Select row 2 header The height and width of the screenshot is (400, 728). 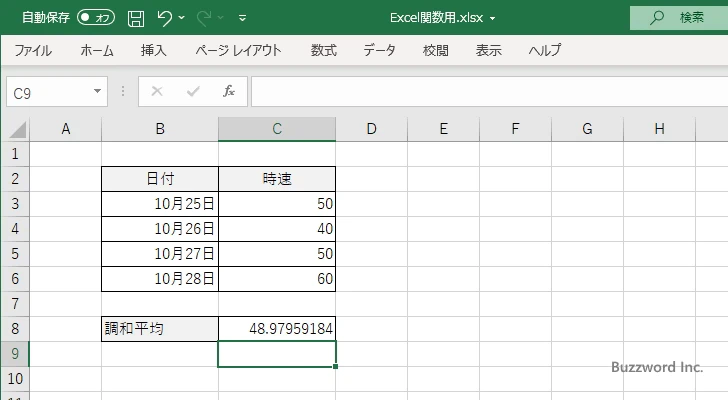pyautogui.click(x=15, y=179)
